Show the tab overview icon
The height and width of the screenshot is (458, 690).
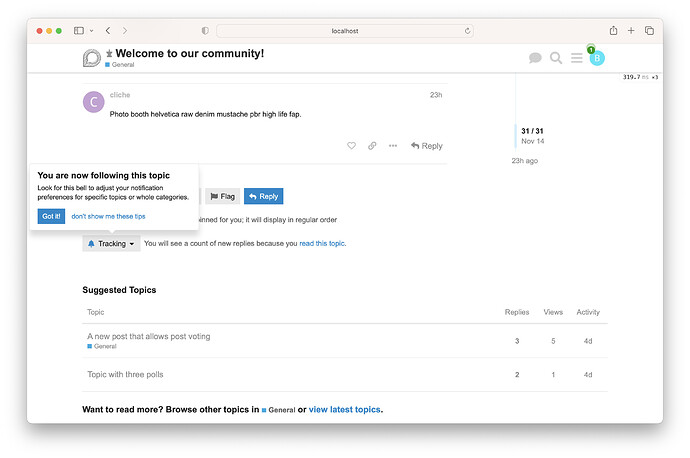[649, 30]
